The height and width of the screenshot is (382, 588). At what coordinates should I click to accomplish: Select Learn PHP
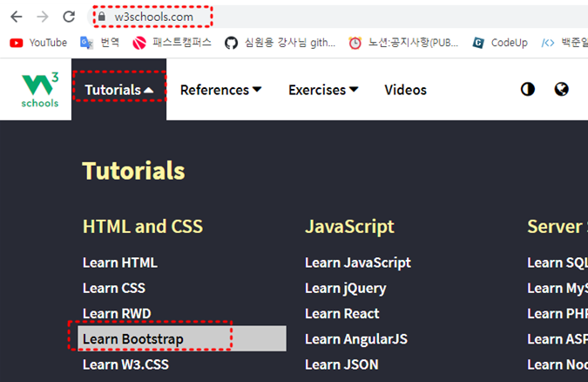pos(558,314)
